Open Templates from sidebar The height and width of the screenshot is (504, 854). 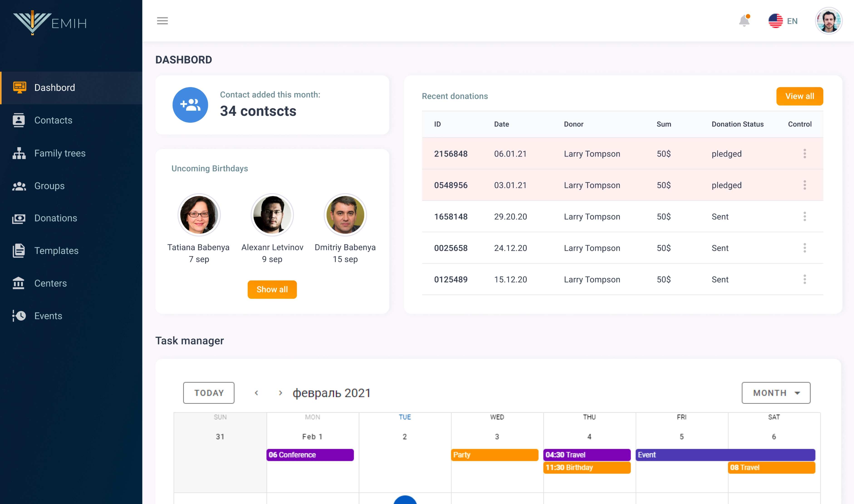coord(56,251)
